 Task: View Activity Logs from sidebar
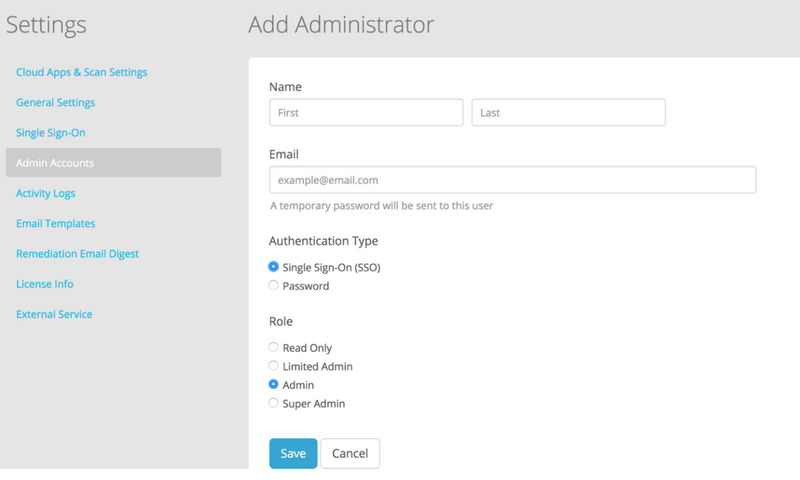pyautogui.click(x=46, y=193)
